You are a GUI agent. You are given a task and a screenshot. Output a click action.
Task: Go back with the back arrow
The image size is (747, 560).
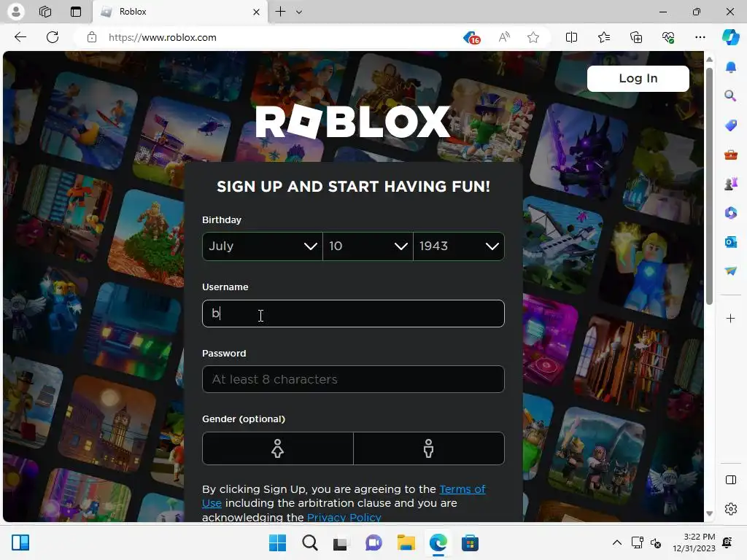click(x=20, y=37)
